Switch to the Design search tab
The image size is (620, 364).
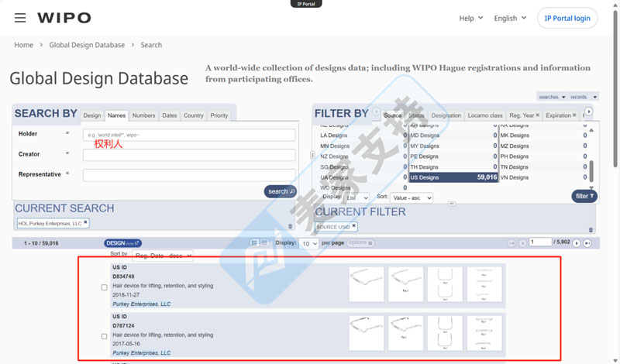point(92,115)
